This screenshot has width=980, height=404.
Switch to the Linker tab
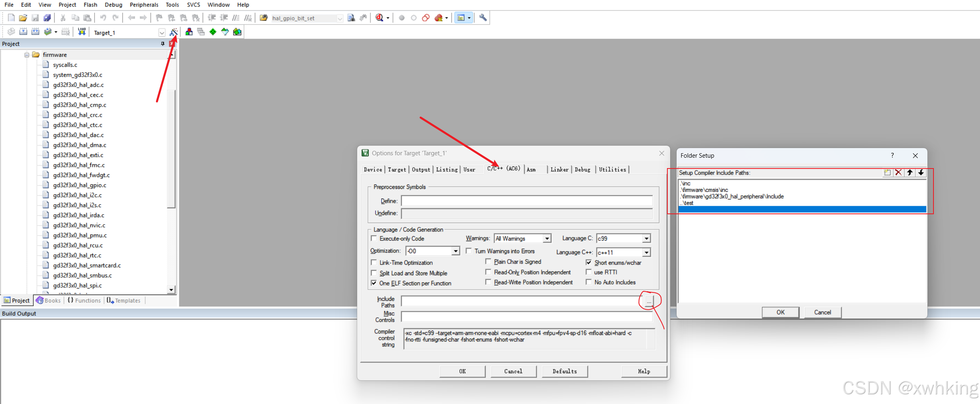pyautogui.click(x=559, y=170)
